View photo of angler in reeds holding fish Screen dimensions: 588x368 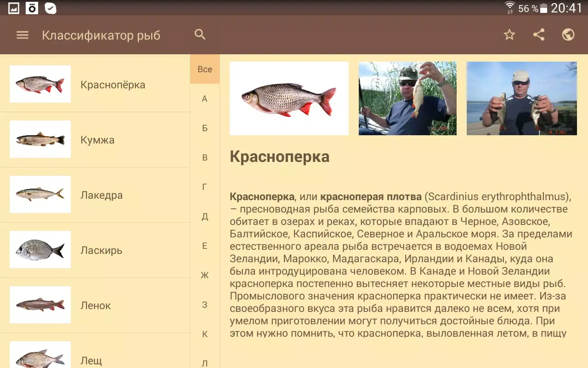coord(407,98)
